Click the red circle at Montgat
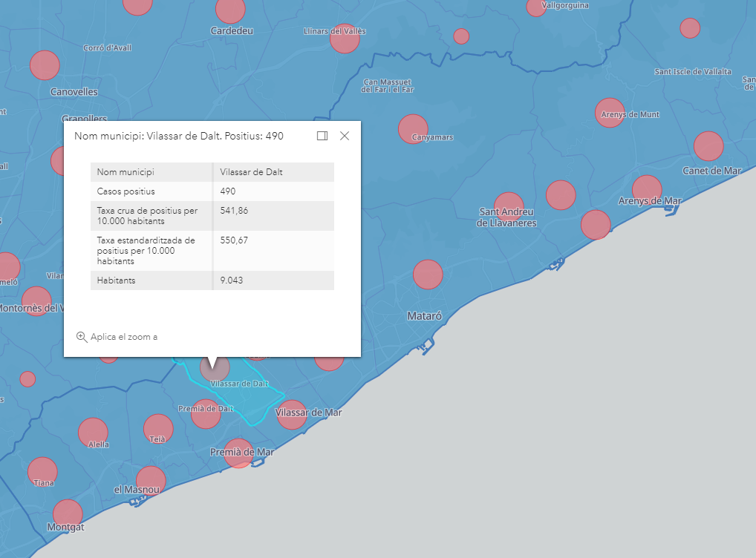This screenshot has width=756, height=558. tap(68, 514)
